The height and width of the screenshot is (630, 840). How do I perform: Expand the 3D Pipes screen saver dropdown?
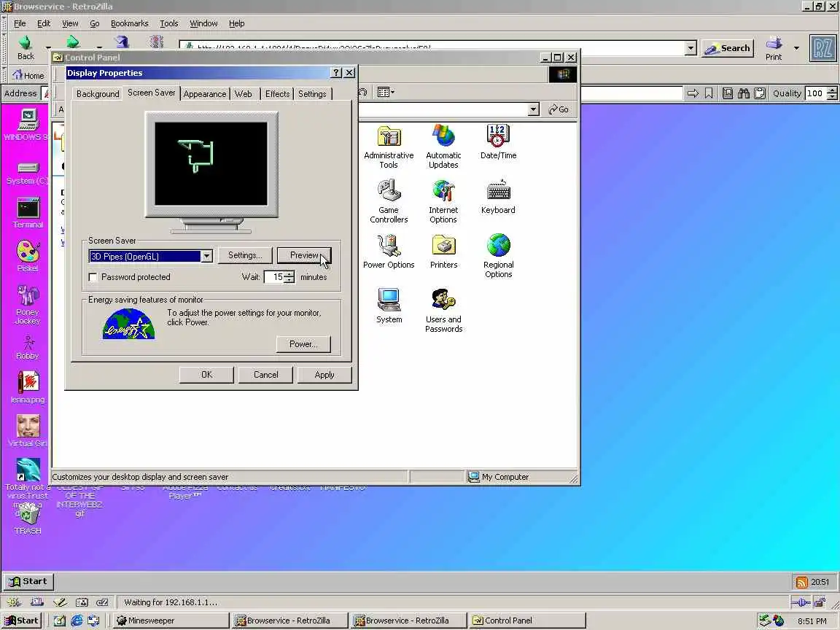pos(207,256)
